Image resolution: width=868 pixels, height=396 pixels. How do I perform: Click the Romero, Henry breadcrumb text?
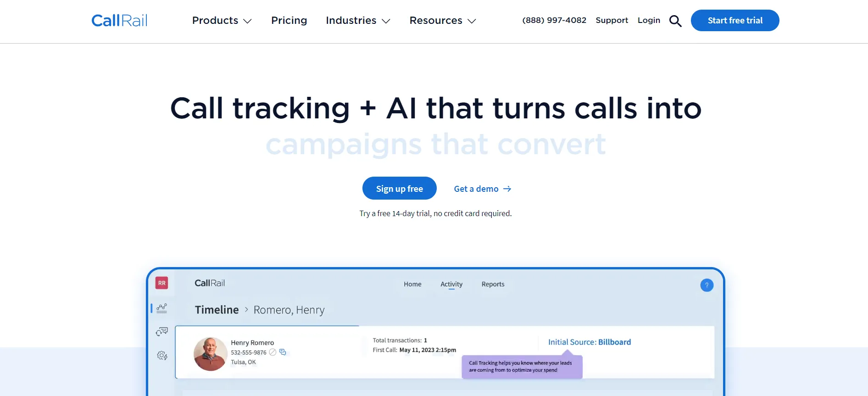tap(289, 310)
